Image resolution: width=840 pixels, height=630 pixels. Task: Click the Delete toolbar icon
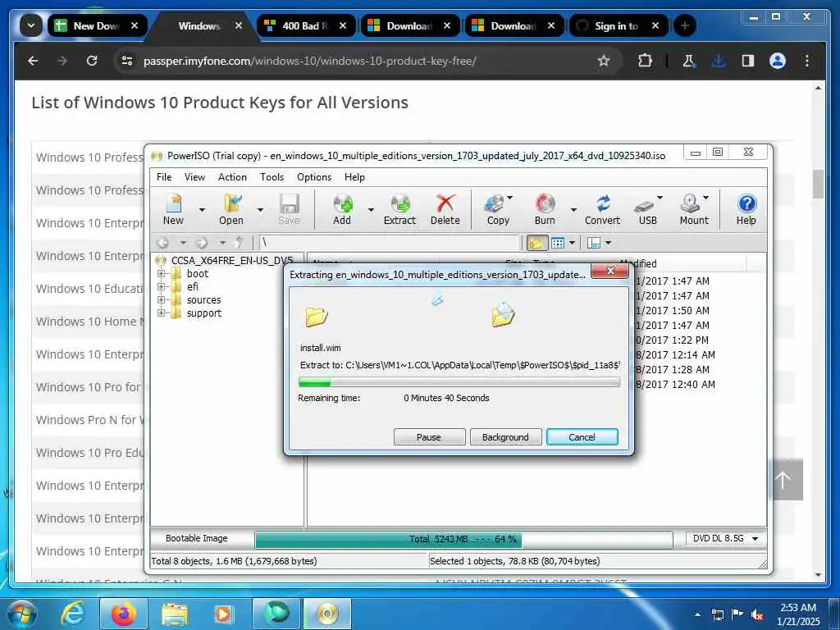(445, 209)
